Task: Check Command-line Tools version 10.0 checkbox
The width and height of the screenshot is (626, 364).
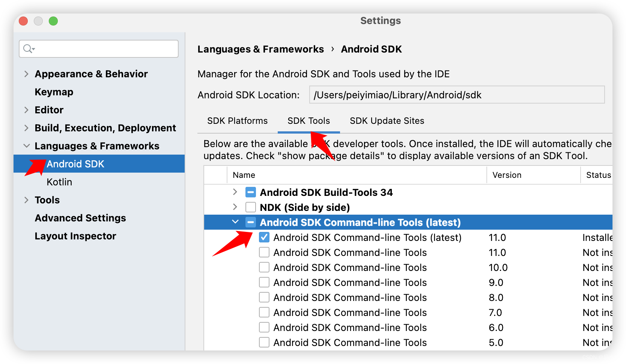Action: (x=264, y=268)
